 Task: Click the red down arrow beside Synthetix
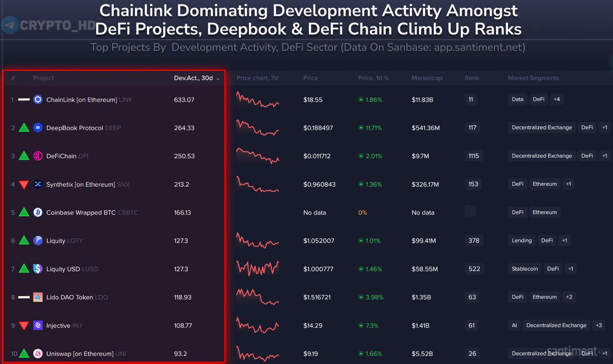click(x=24, y=185)
